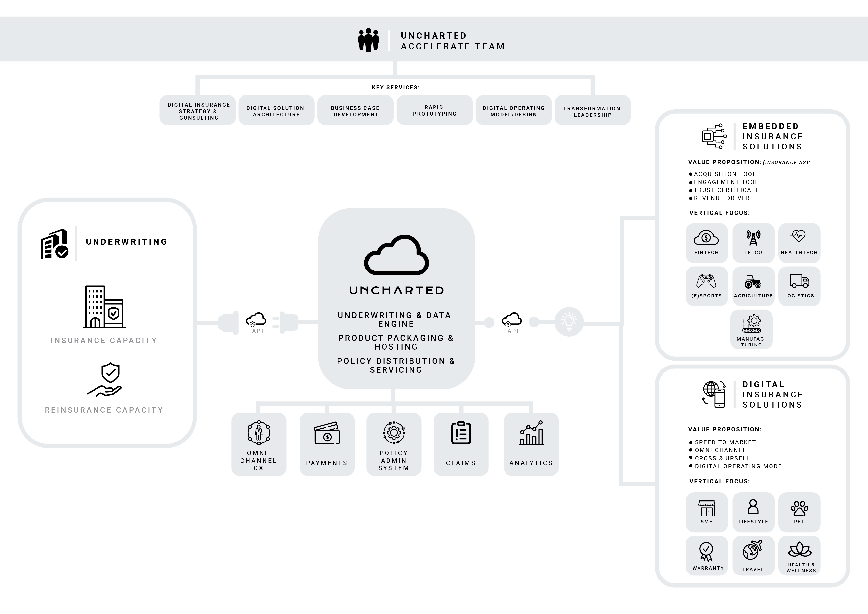Click the Trust Certificate bullet
Screen dimensions: 868x614
click(x=723, y=190)
